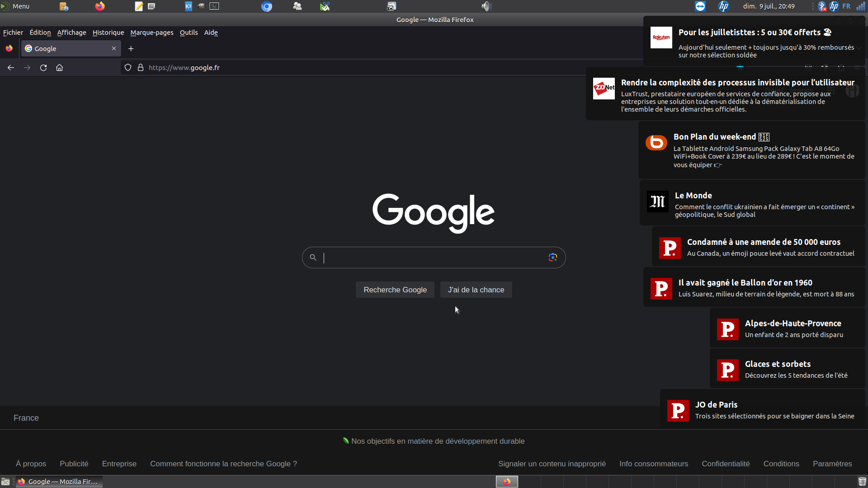Open the Marque-pages menu

tap(152, 33)
